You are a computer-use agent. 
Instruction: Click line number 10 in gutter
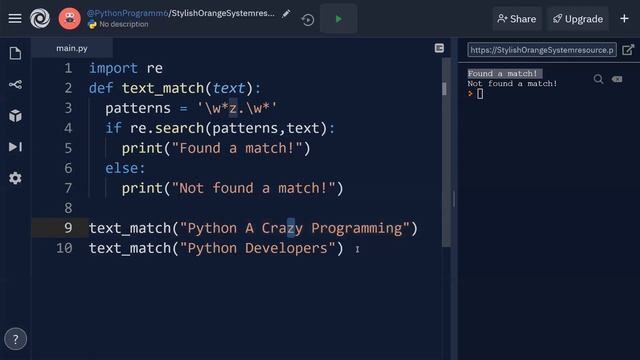tap(64, 248)
